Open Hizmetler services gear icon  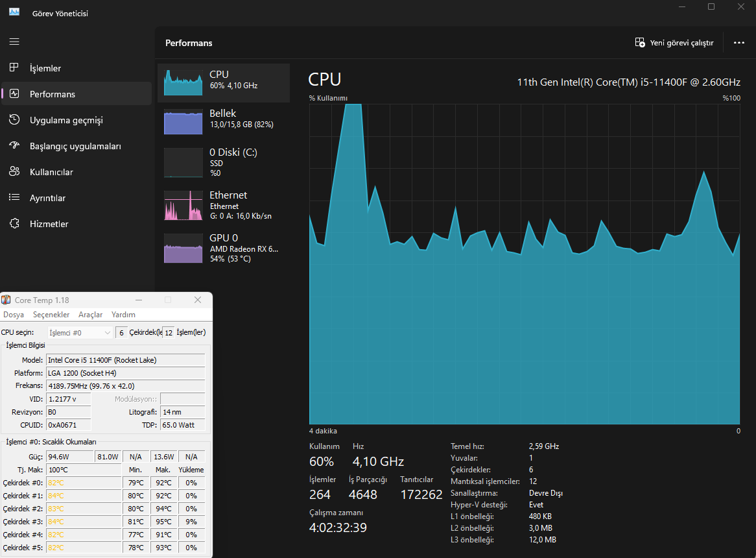tap(14, 223)
